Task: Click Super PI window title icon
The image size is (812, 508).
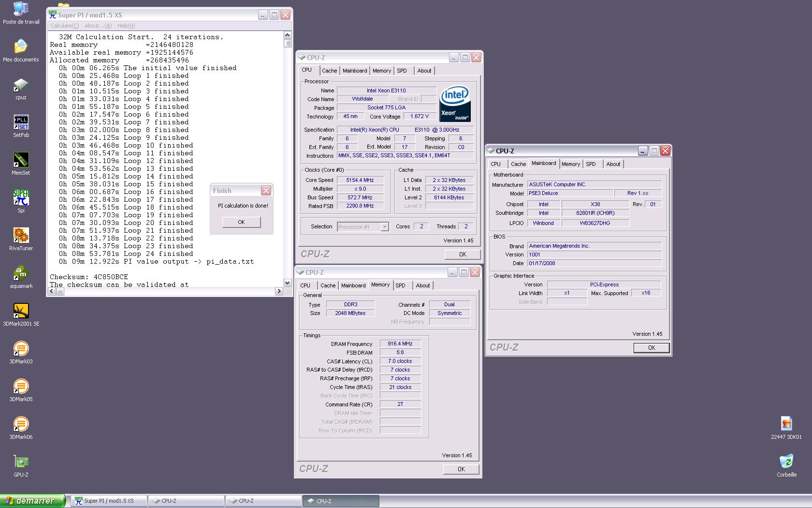Action: pyautogui.click(x=53, y=15)
